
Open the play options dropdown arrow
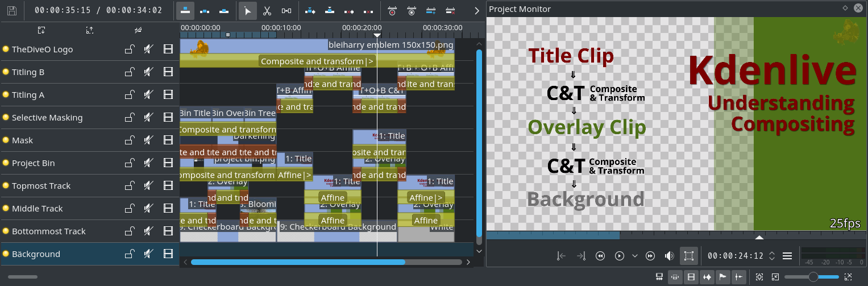click(635, 256)
